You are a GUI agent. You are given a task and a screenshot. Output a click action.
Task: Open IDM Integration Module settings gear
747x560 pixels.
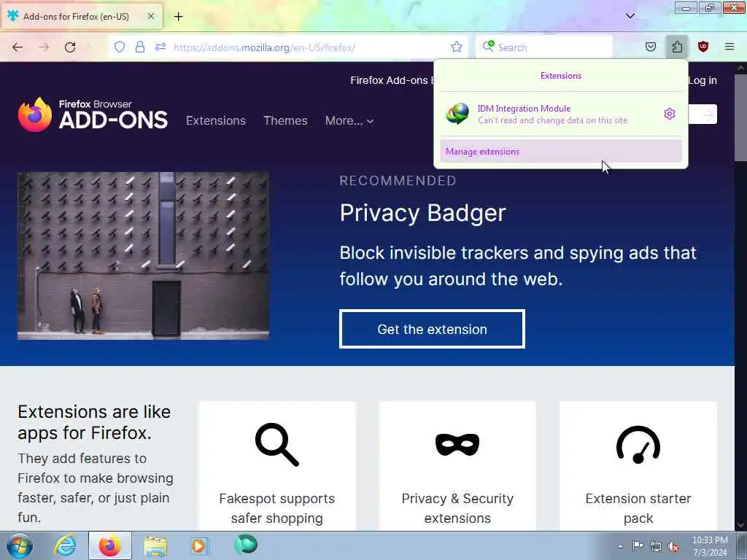pos(670,114)
